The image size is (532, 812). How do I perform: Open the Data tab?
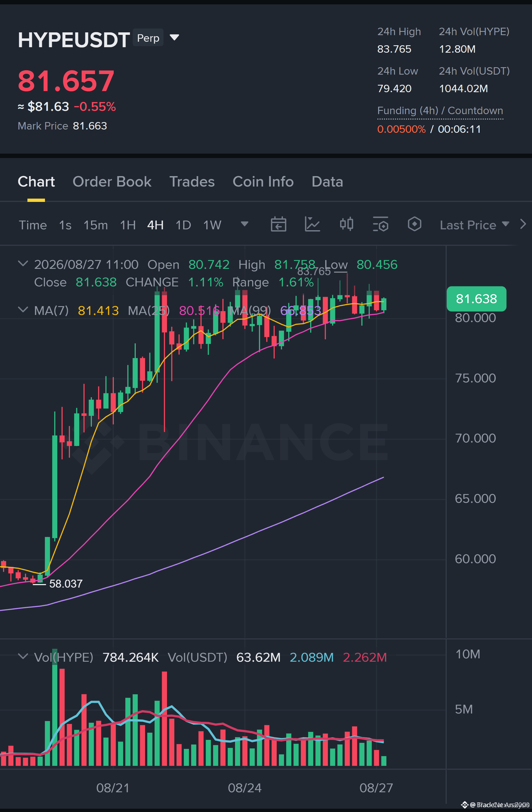[327, 182]
